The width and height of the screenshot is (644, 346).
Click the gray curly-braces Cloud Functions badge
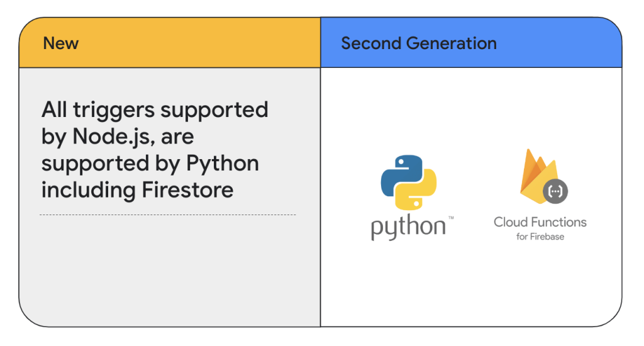pyautogui.click(x=556, y=192)
